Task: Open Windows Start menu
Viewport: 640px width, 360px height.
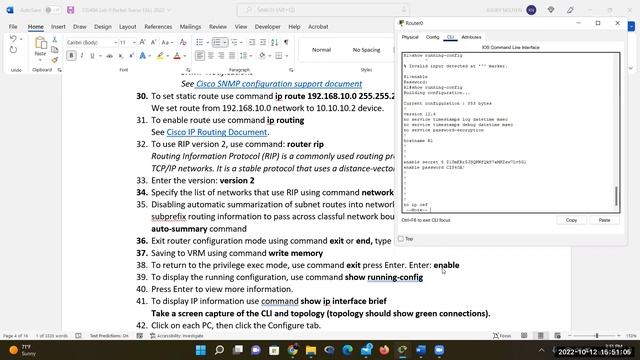Action: (x=201, y=350)
